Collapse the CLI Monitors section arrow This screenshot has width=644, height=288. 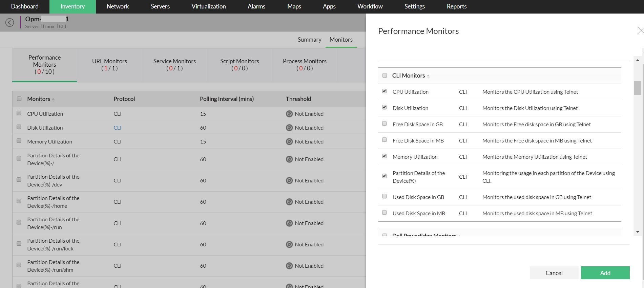pos(428,76)
